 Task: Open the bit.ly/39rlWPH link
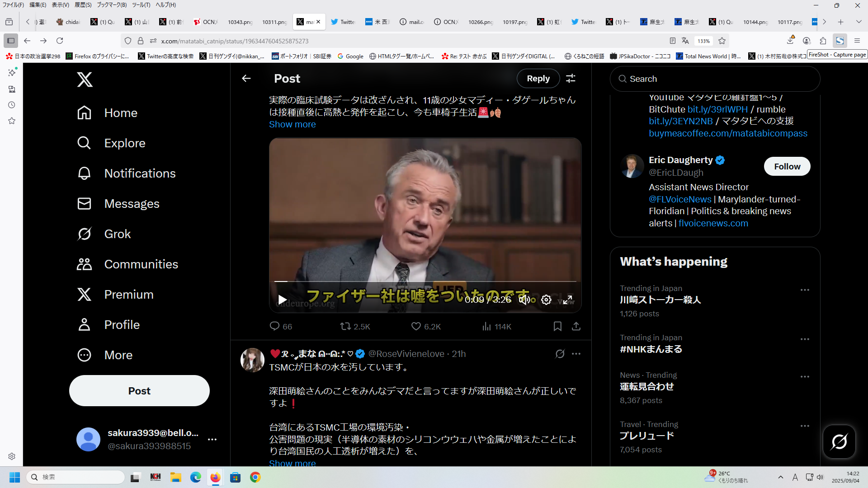(x=717, y=109)
